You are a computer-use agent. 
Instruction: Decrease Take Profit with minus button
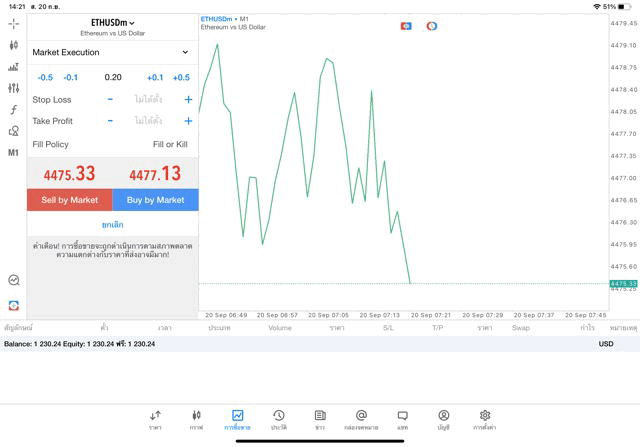point(110,121)
